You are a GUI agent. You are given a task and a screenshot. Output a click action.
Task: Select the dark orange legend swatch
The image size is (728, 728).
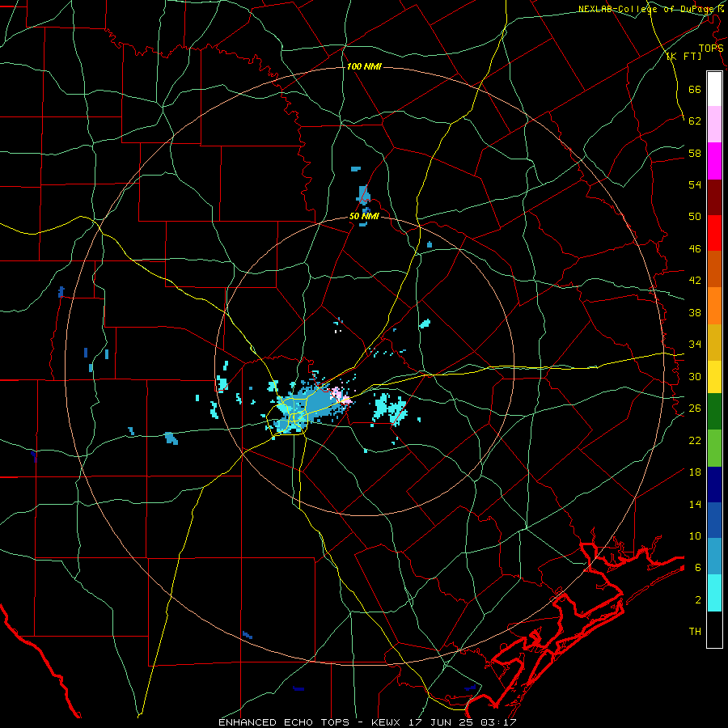[x=714, y=269]
